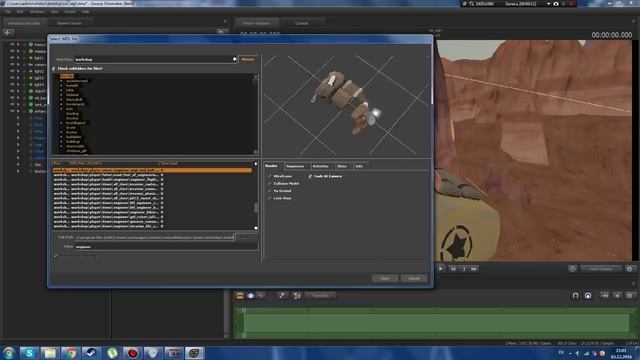Toggle Check subfolders for files checkbox
This screenshot has width=640, height=360.
point(53,69)
